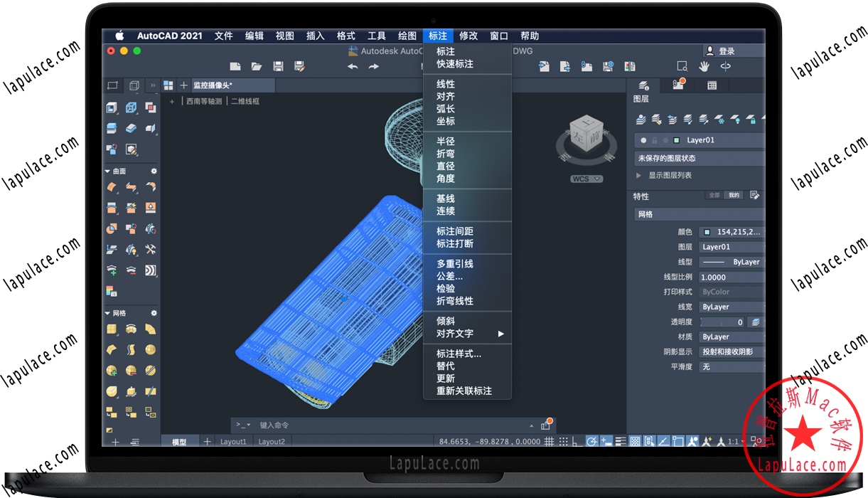The height and width of the screenshot is (498, 868).
Task: Expand 显示图层列表 disclosure triangle
Action: pos(638,175)
